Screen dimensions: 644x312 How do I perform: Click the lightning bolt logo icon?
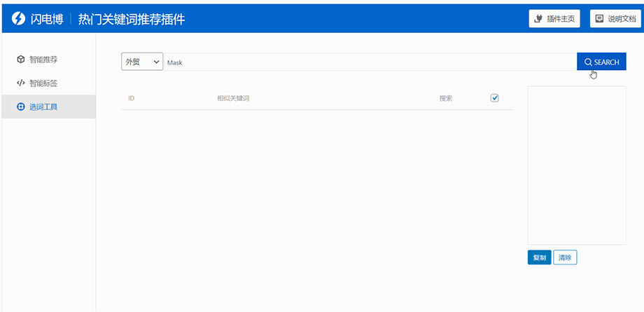tap(19, 19)
